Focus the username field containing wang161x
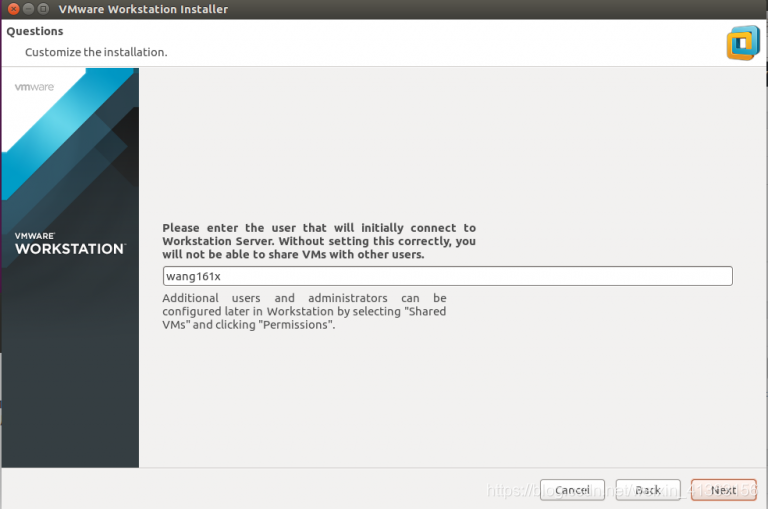This screenshot has height=509, width=768. tap(447, 276)
